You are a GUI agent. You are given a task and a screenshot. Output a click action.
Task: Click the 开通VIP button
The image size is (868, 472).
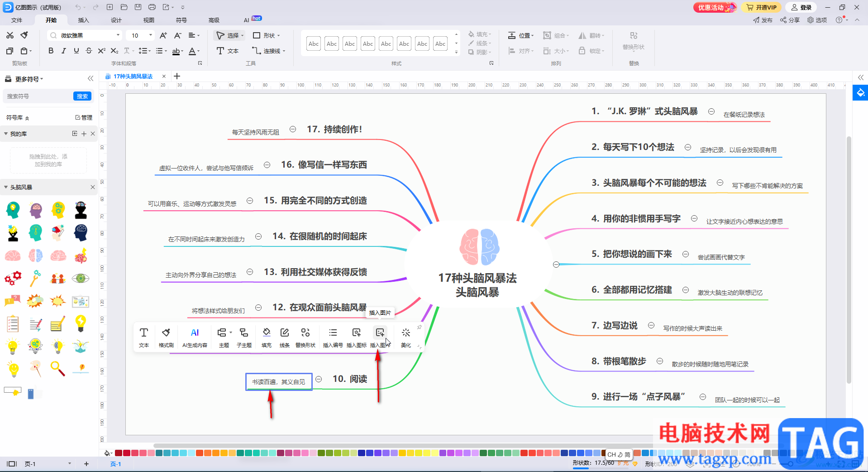(x=762, y=7)
